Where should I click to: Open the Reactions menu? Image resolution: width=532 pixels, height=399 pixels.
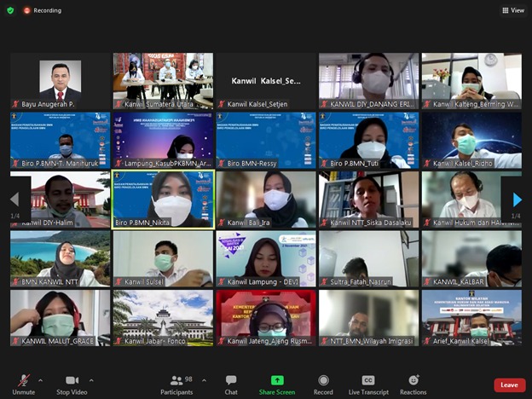[x=413, y=384]
